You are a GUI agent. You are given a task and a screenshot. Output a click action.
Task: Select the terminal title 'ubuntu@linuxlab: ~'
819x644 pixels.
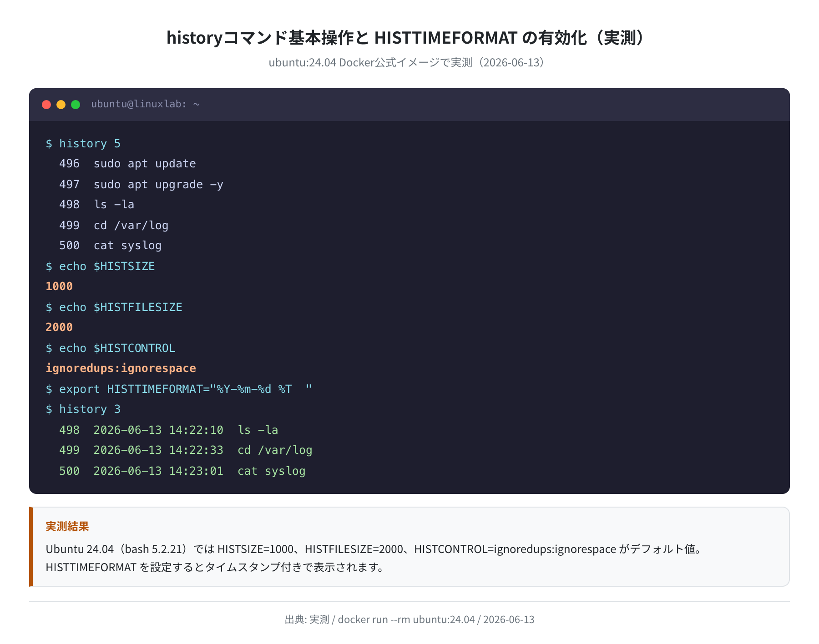pyautogui.click(x=146, y=104)
